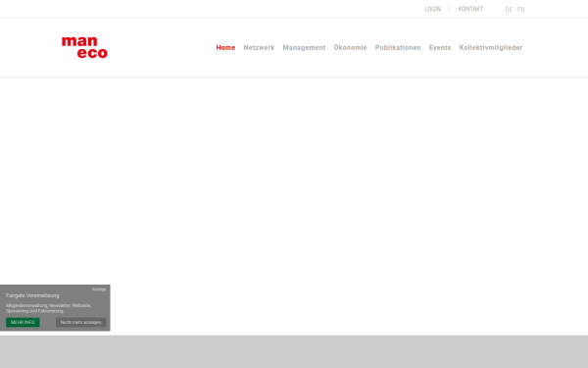Click the Mitgliederverwaltung, Newsletter, Webseite description text
The height and width of the screenshot is (368, 588).
48,308
